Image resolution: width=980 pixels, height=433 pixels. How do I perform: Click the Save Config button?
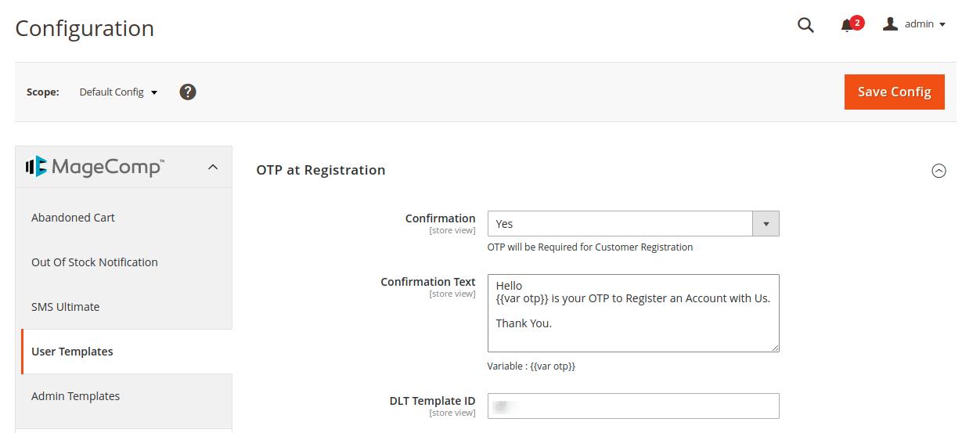point(895,92)
